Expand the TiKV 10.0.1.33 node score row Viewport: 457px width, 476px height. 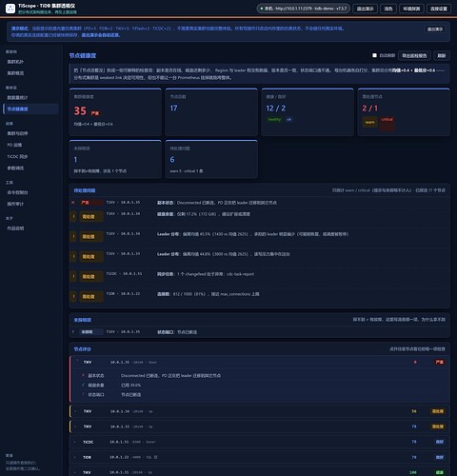(260, 426)
